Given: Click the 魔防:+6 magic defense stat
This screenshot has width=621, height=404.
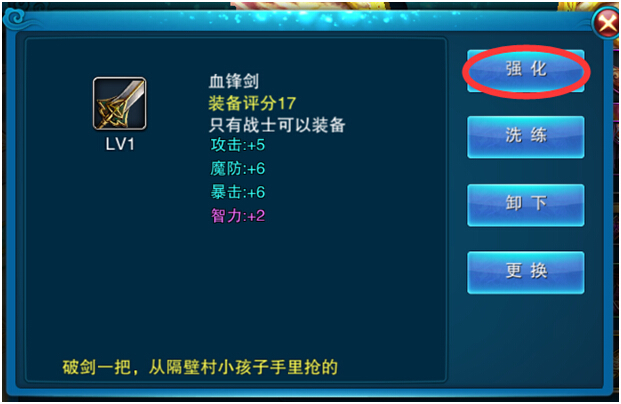Looking at the screenshot, I should click(237, 169).
